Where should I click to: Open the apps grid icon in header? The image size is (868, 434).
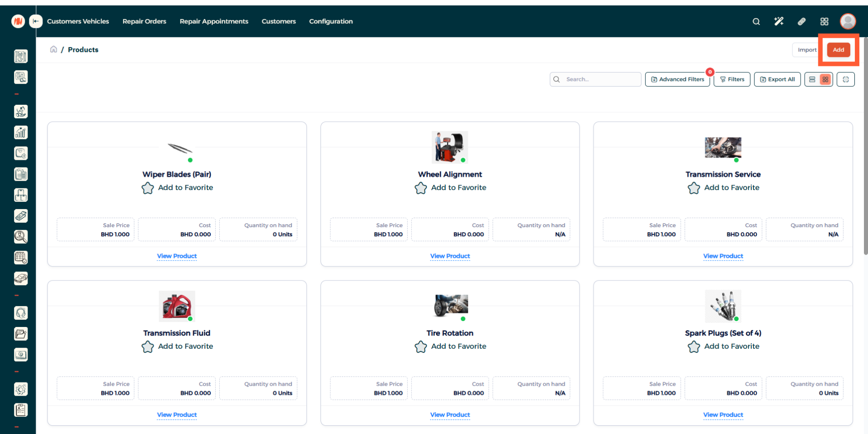[824, 21]
